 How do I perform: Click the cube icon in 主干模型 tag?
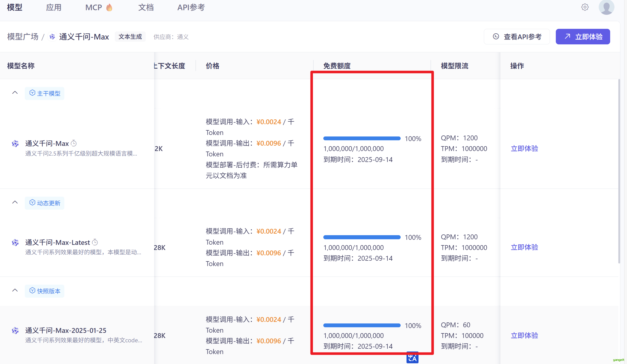(32, 93)
